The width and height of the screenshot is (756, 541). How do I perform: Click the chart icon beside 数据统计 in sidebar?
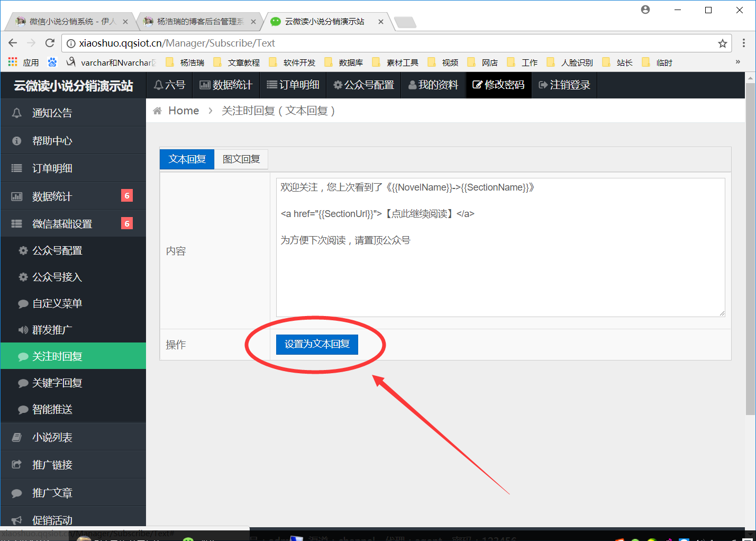[17, 196]
